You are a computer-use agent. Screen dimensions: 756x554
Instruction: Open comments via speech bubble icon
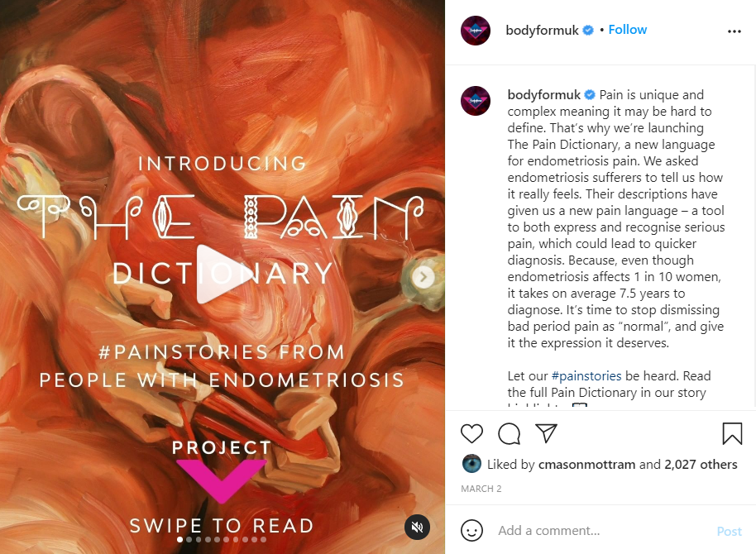[510, 433]
